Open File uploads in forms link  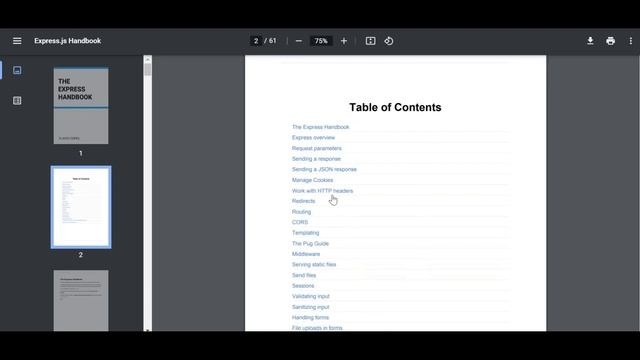pyautogui.click(x=317, y=328)
